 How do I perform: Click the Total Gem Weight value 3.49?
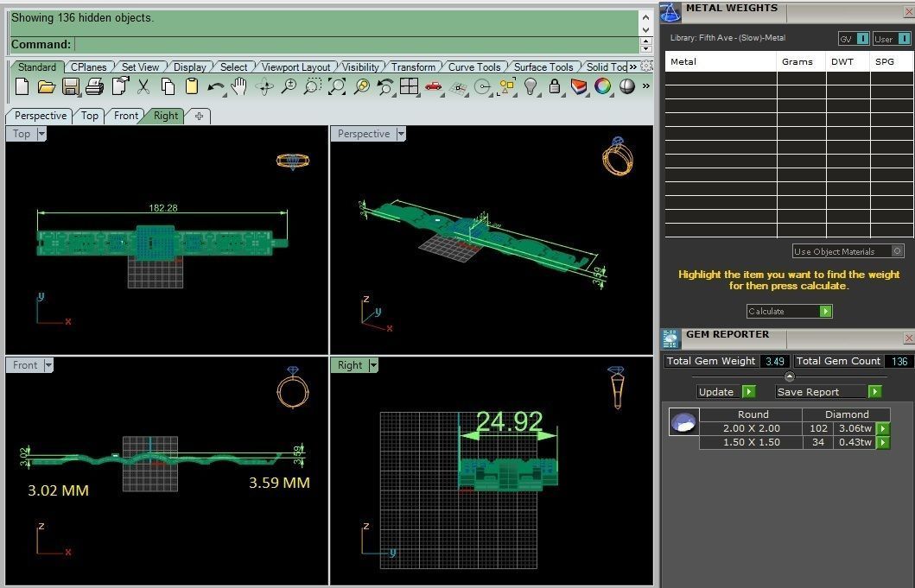775,361
